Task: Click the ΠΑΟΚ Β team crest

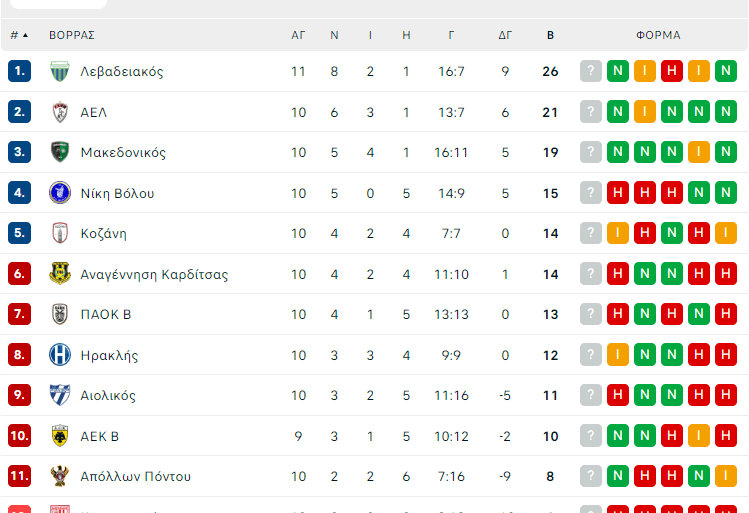Action: 60,315
